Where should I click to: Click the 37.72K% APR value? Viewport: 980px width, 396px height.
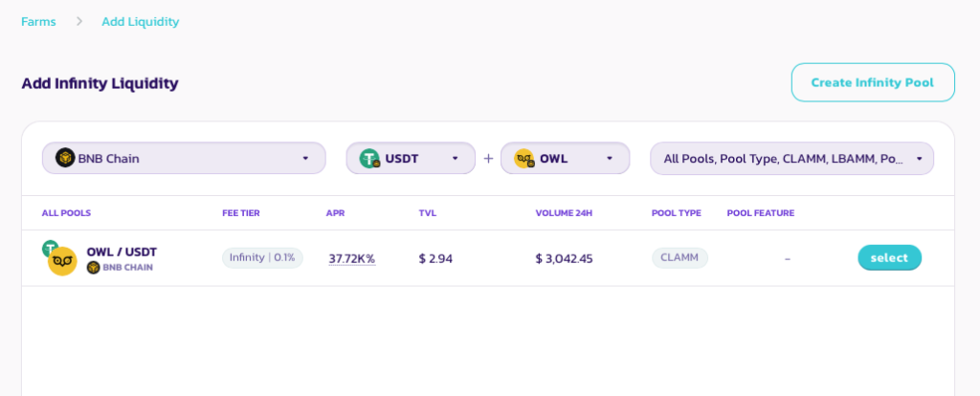tap(351, 258)
